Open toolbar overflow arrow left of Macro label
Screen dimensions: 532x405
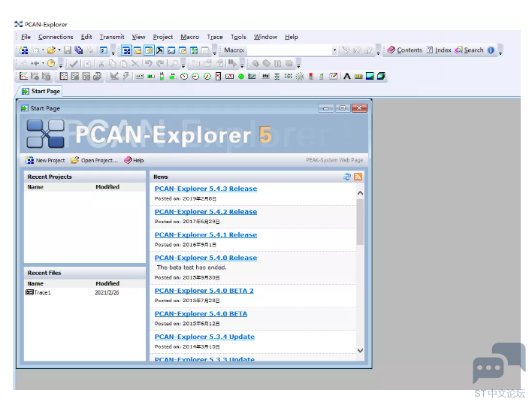coord(214,52)
